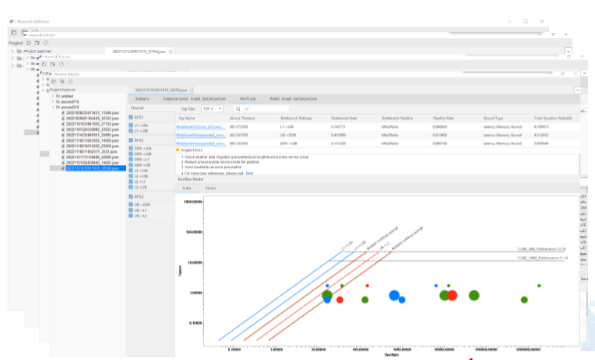The height and width of the screenshot is (360, 595).
Task: Select the untitled project in Project Explorer
Action: 67,96
